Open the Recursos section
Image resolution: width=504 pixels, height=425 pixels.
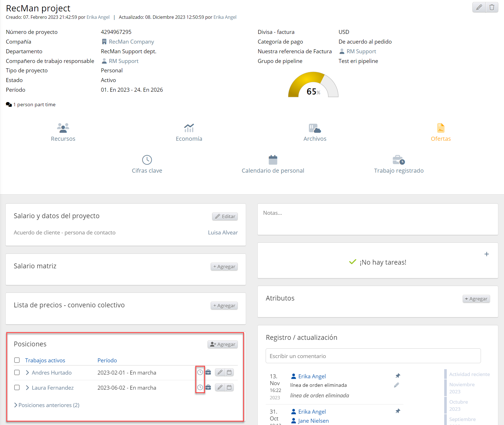point(63,132)
